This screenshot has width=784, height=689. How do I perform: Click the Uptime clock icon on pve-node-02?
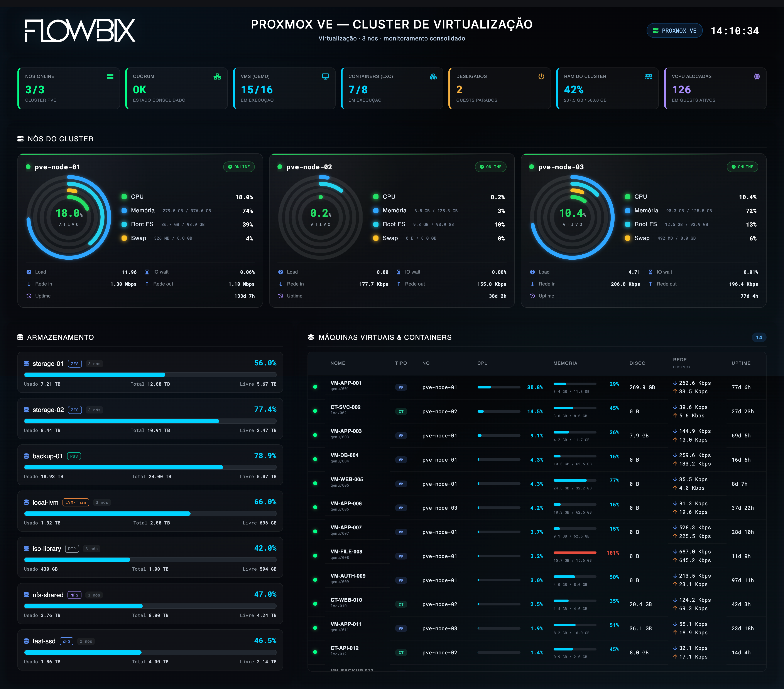[280, 296]
